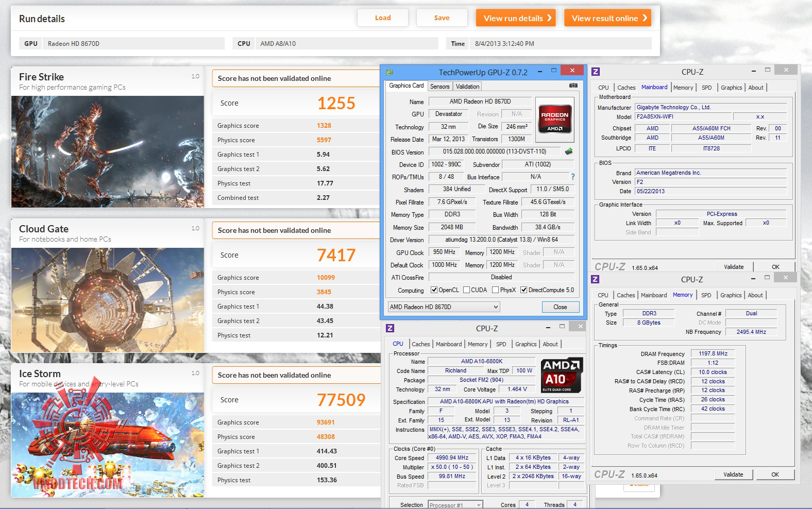Open Graphics tab in CPU-Z window showing Timings

pyautogui.click(x=731, y=295)
